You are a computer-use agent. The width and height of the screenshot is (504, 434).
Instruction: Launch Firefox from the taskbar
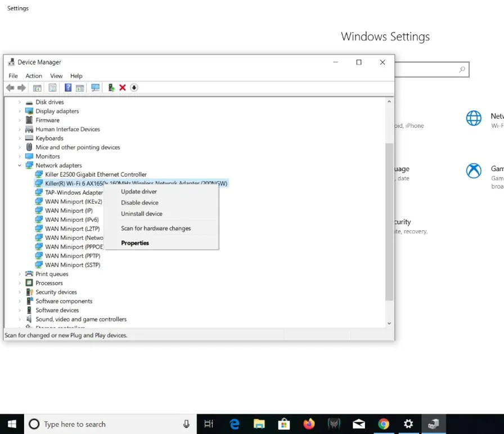click(309, 424)
